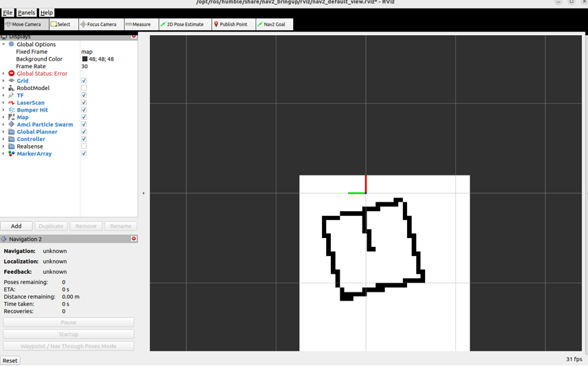
Task: Toggle the Amcl Particle Swarm checkbox
Action: (x=84, y=125)
